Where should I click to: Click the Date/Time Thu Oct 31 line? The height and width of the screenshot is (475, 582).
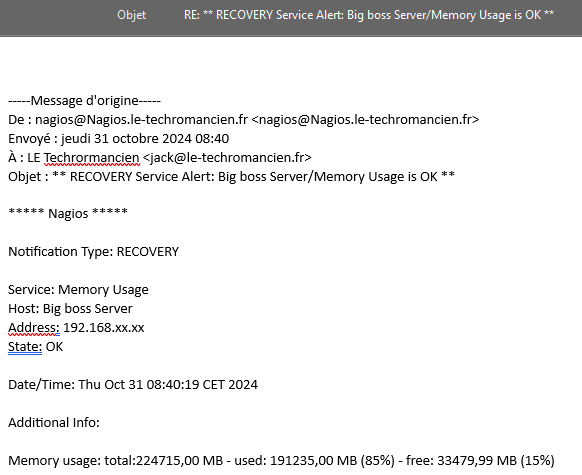(x=133, y=384)
